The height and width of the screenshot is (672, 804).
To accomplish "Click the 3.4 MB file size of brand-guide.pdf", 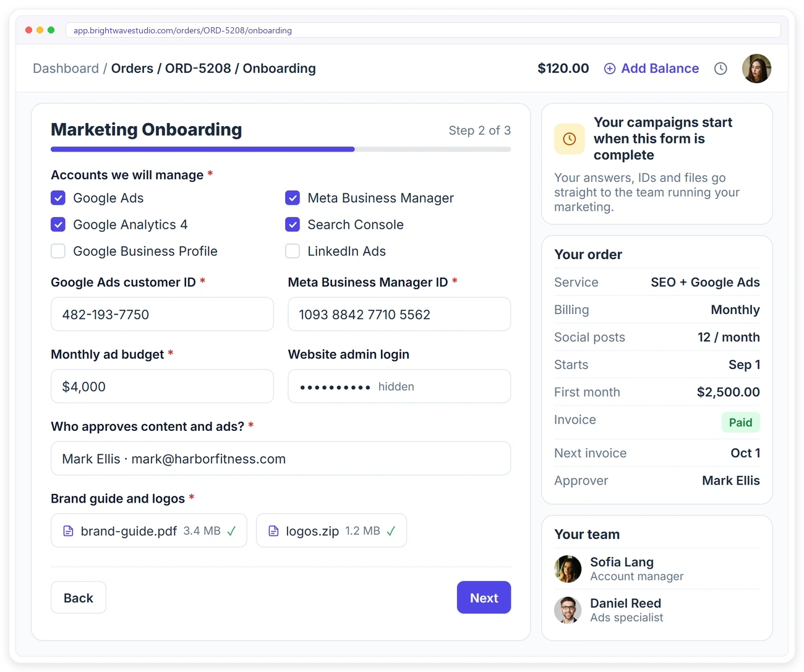I will click(x=202, y=531).
